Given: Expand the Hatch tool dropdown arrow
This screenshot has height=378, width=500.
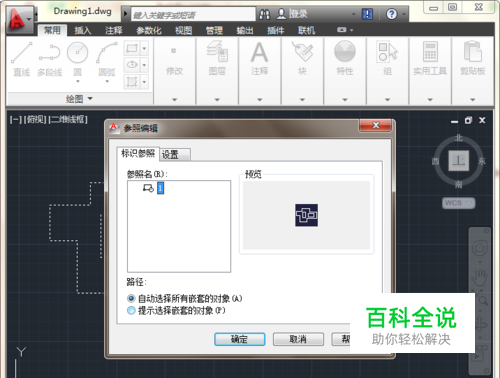Looking at the screenshot, I should [x=144, y=81].
